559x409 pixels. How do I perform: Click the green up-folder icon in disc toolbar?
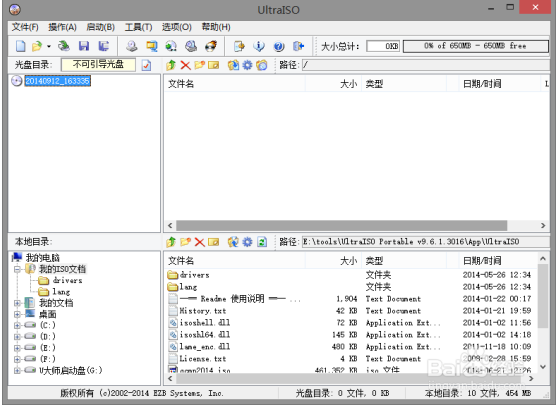[171, 65]
